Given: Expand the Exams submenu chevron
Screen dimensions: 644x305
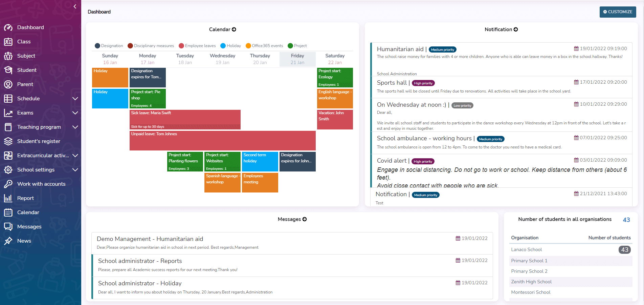Looking at the screenshot, I should click(x=75, y=113).
